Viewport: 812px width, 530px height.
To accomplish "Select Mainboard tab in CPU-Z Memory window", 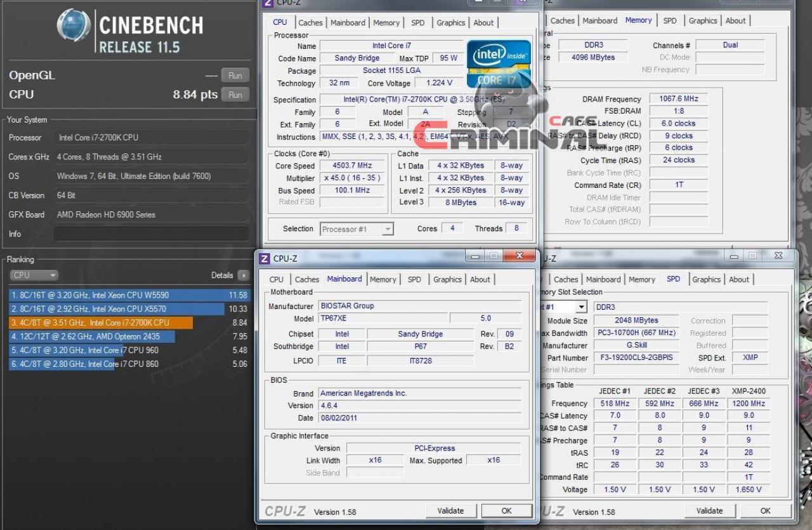I will click(599, 21).
